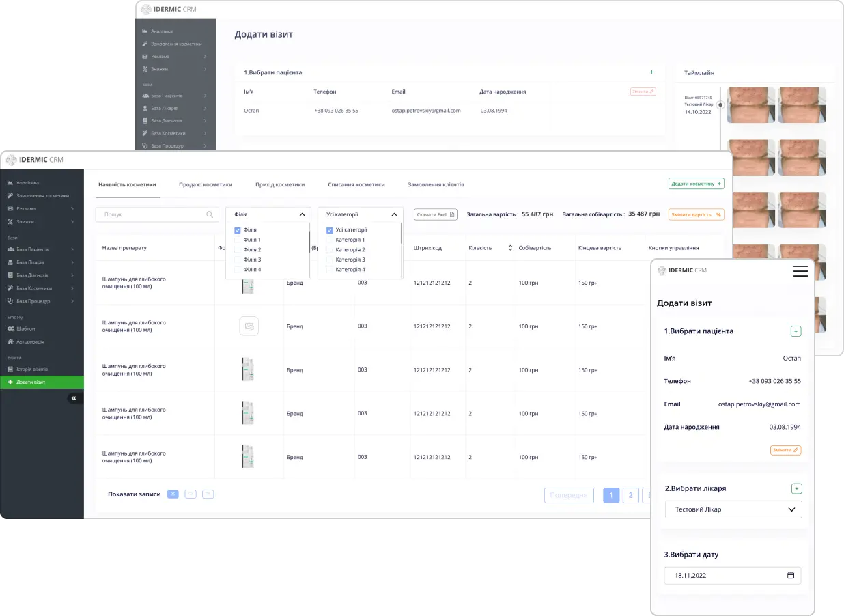
Task: Check the Філія 1 checkbox
Action: [x=238, y=240]
